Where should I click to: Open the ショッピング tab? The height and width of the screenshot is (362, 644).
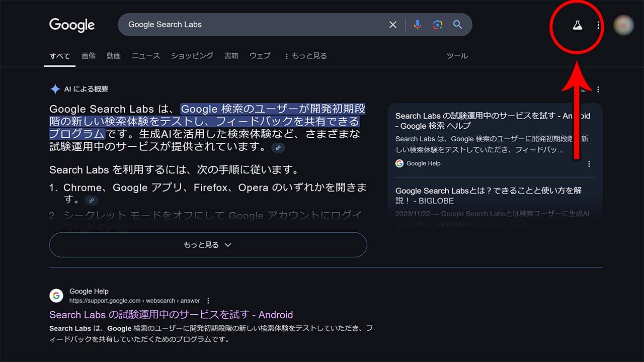[x=192, y=56]
